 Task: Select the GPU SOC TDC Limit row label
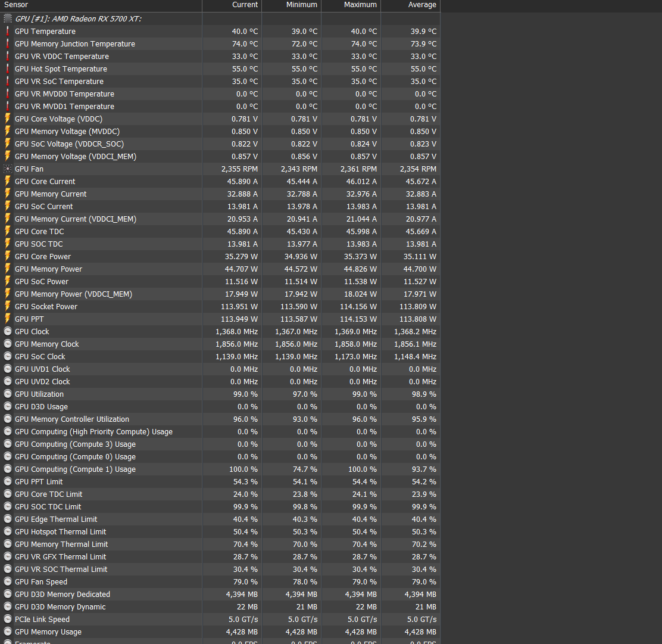coord(48,506)
